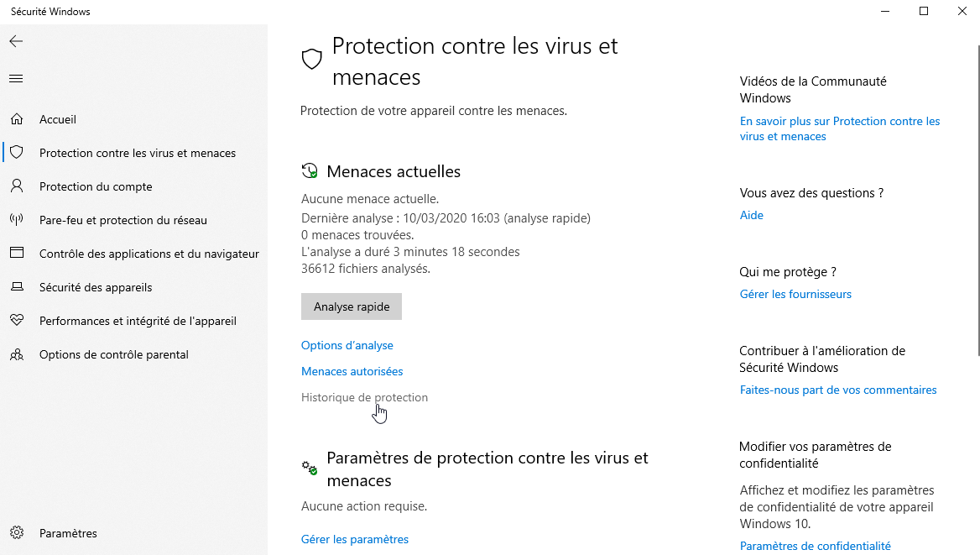Collapse the navigation pane with back arrow
Image resolution: width=980 pixels, height=555 pixels.
pos(15,40)
